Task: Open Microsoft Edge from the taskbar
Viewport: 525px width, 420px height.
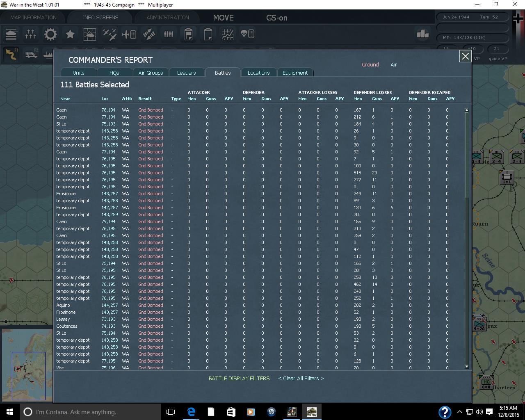Action: coord(191,412)
